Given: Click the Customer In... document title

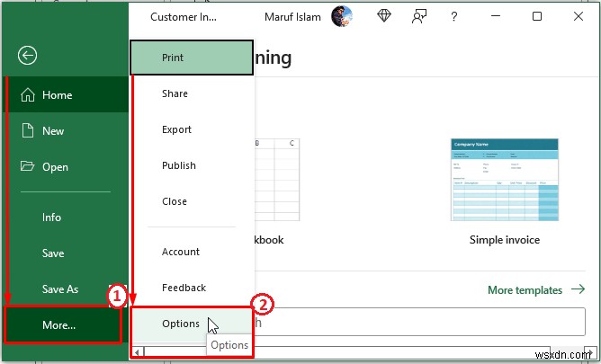Looking at the screenshot, I should point(184,17).
